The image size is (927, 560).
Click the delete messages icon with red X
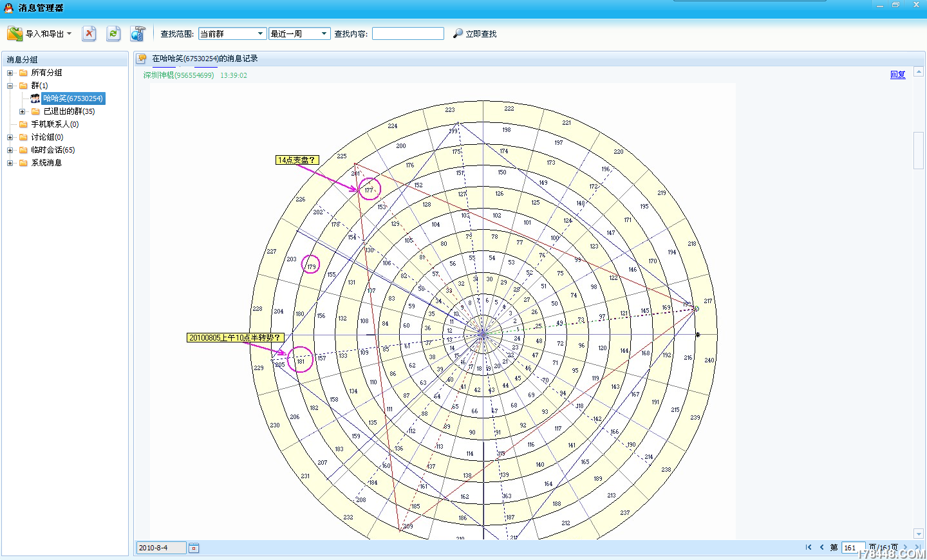89,33
